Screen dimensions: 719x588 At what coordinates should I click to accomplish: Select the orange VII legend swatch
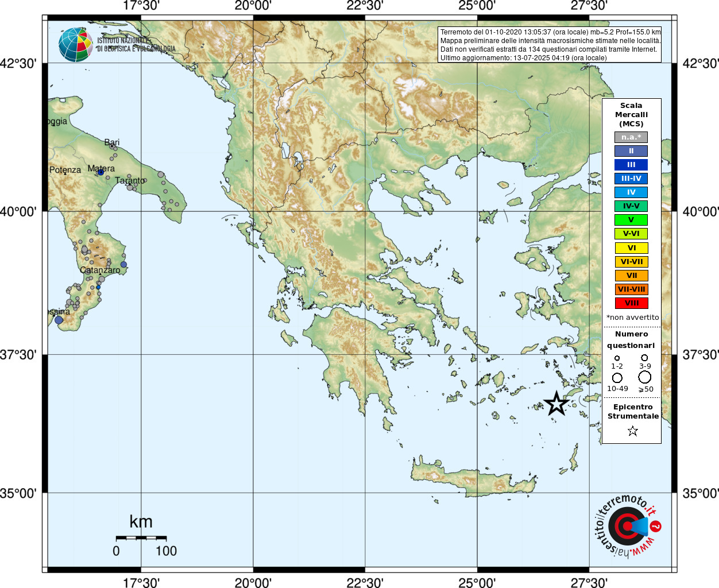click(631, 276)
